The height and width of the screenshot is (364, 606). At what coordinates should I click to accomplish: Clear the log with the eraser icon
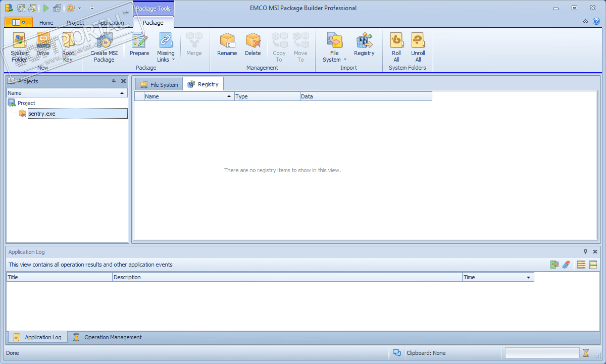(566, 265)
